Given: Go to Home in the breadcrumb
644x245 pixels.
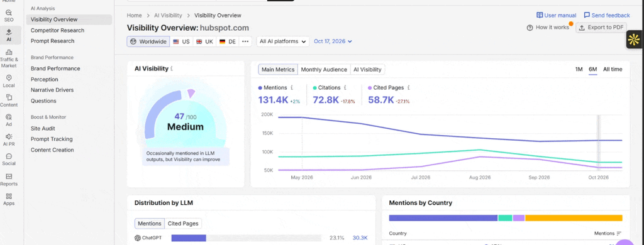Looking at the screenshot, I should (135, 15).
